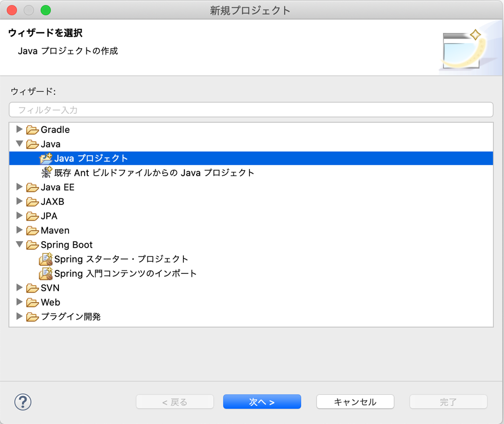Expand the Web category
504x424 pixels.
(19, 302)
